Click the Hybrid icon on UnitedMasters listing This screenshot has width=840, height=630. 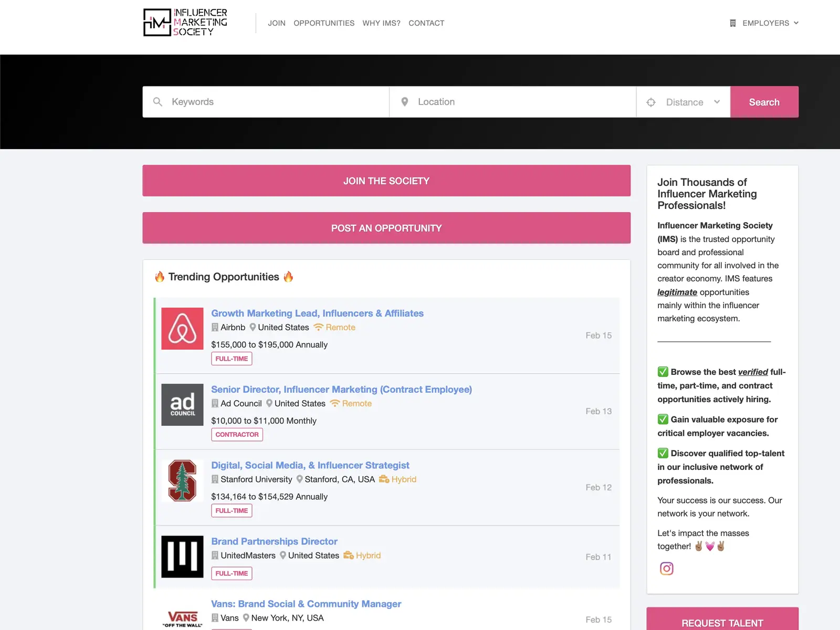pyautogui.click(x=349, y=555)
